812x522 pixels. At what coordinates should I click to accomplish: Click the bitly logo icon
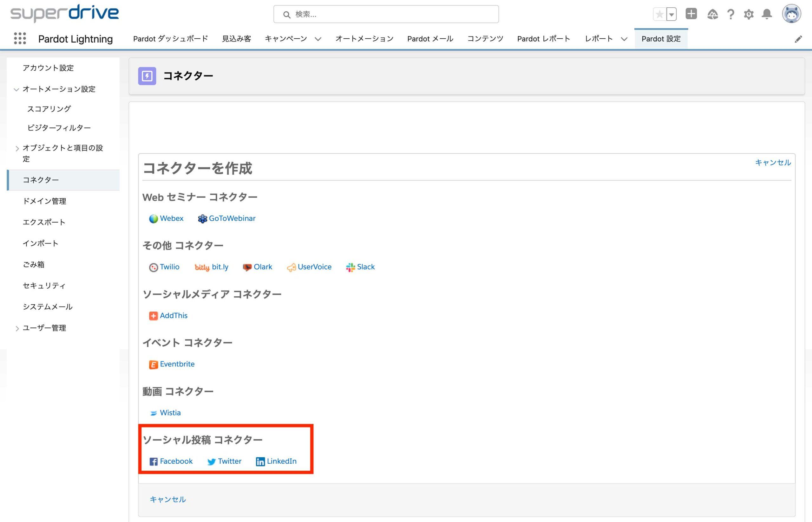[202, 267]
